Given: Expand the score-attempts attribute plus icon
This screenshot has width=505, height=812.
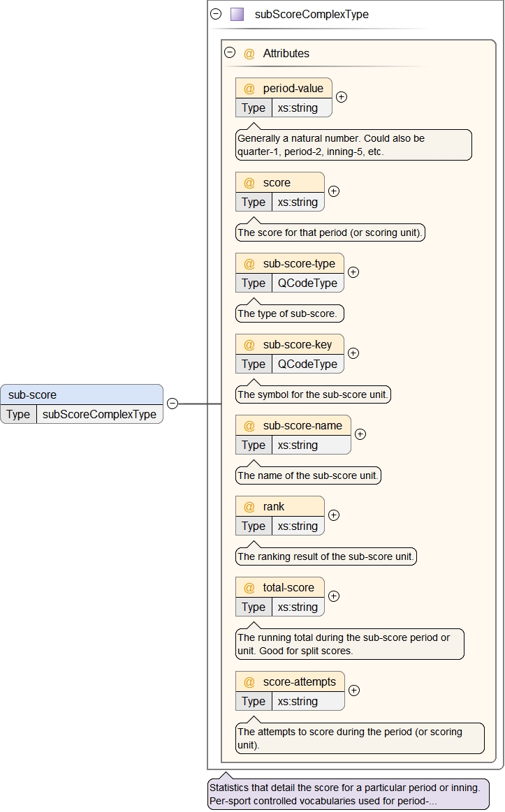Looking at the screenshot, I should 354,691.
